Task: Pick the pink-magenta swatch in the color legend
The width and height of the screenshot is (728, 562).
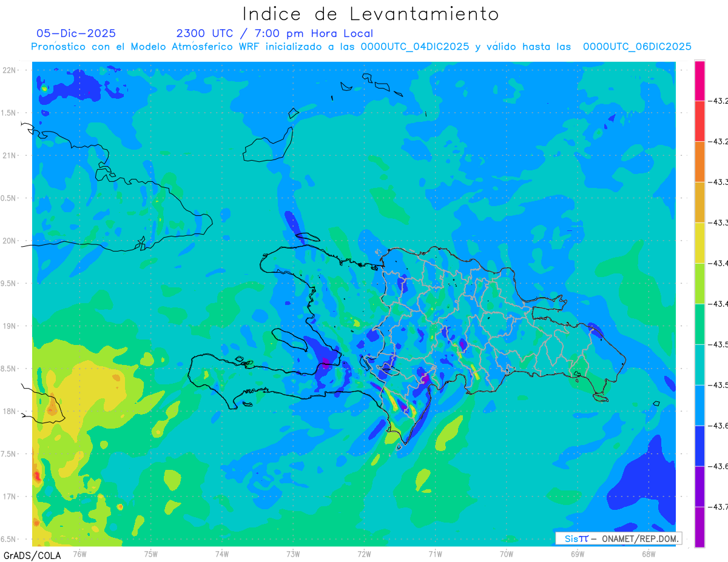Action: [699, 81]
